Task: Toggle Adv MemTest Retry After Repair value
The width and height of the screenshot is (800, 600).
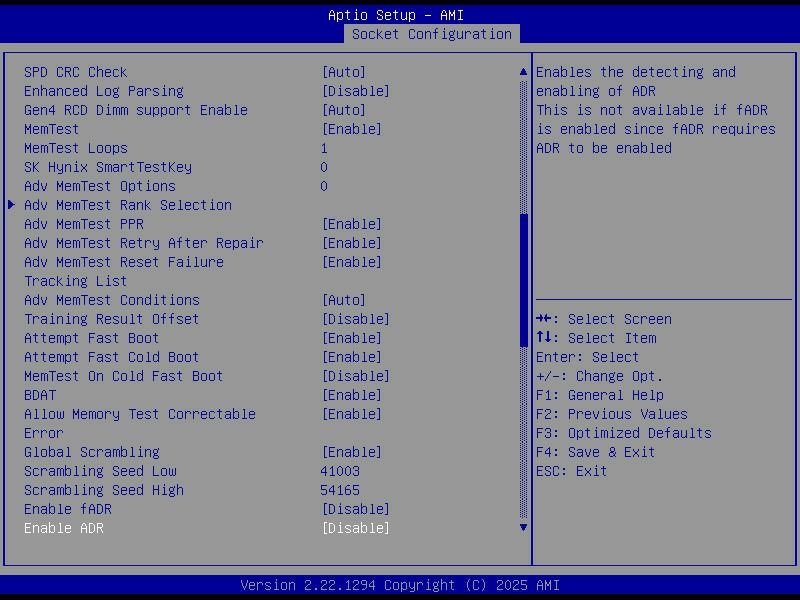Action: [352, 243]
